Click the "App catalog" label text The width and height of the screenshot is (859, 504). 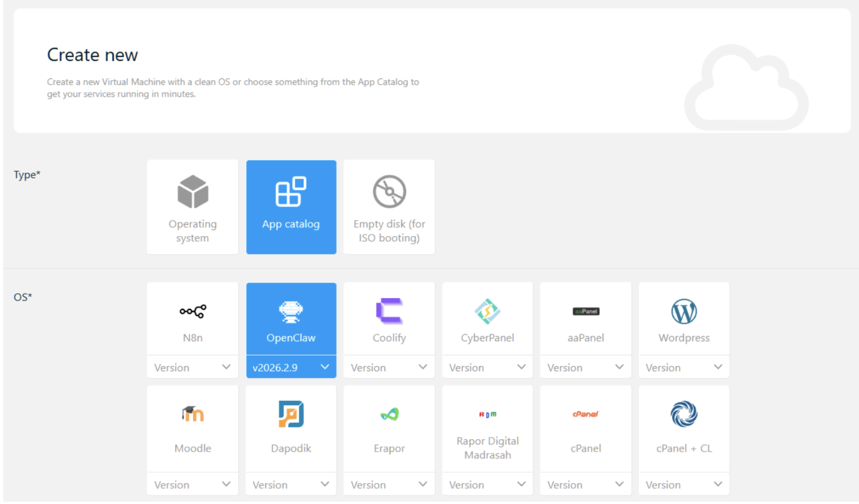click(291, 224)
